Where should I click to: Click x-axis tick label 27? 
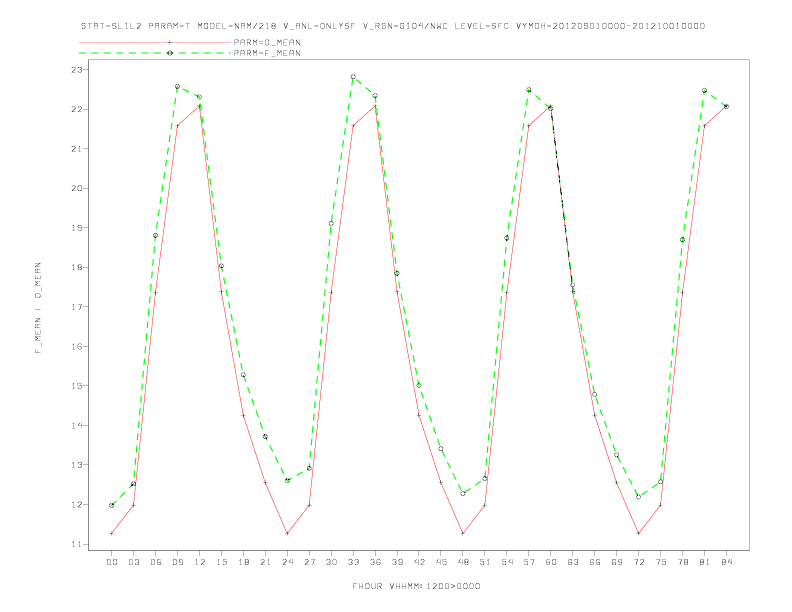pyautogui.click(x=309, y=562)
